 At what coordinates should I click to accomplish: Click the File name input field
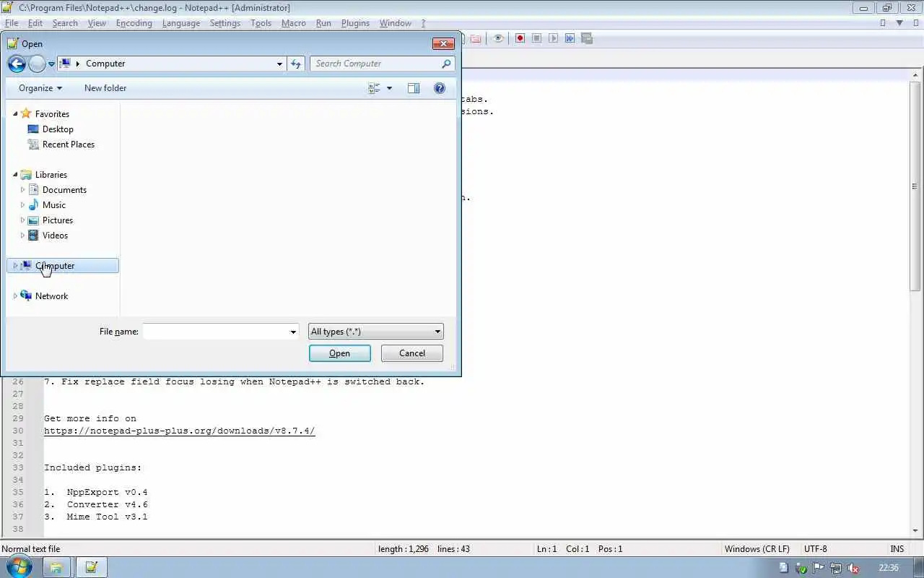[216, 332]
